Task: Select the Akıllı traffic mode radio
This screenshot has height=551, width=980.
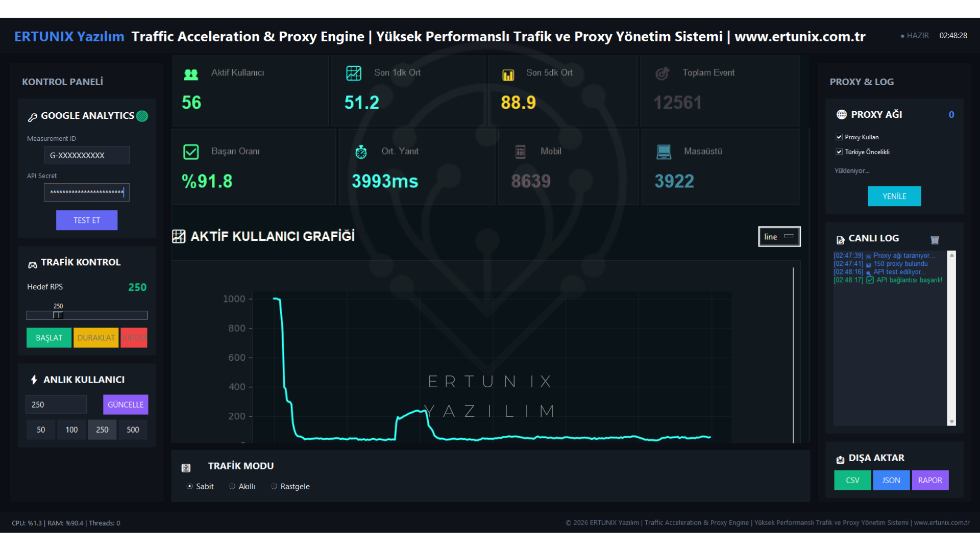Action: 232,486
